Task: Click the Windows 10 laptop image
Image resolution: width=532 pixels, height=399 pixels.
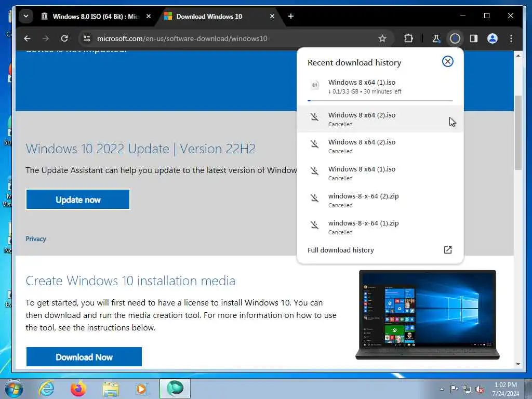Action: coord(428,315)
